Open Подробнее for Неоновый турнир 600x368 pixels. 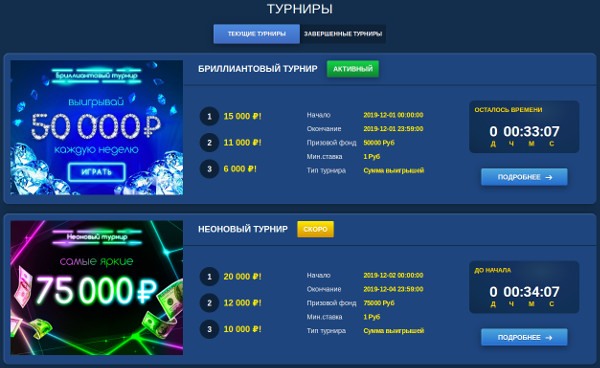pyautogui.click(x=524, y=337)
